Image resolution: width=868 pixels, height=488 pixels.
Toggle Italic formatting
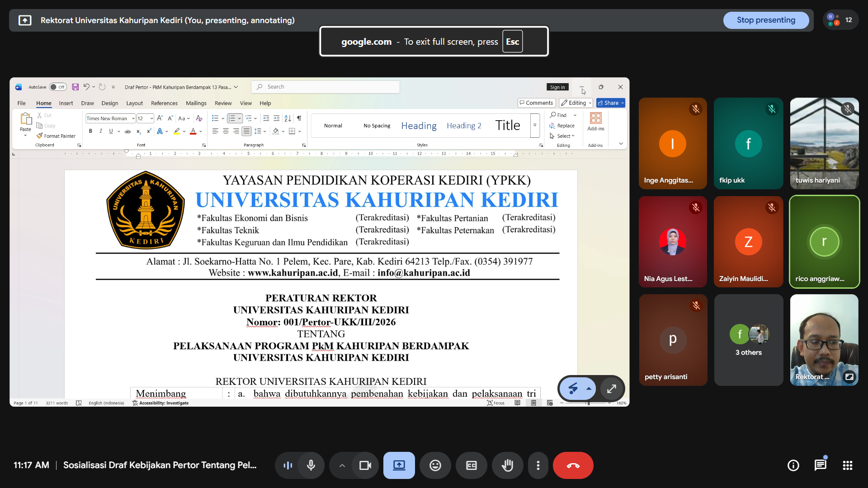pos(101,131)
